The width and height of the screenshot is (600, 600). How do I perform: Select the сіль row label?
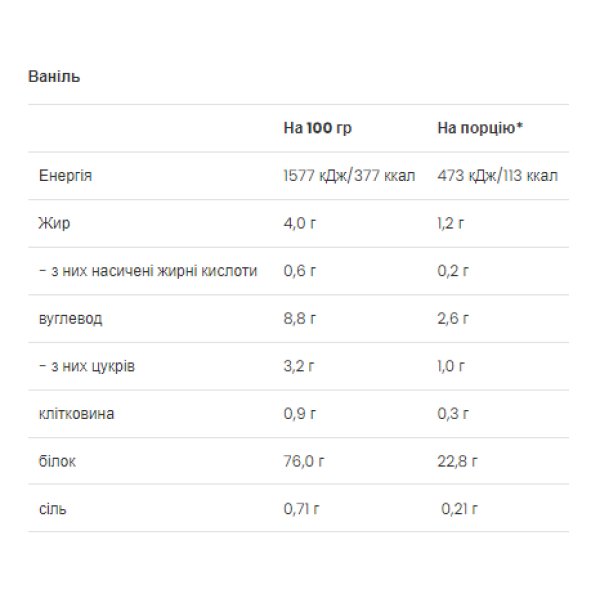52,509
